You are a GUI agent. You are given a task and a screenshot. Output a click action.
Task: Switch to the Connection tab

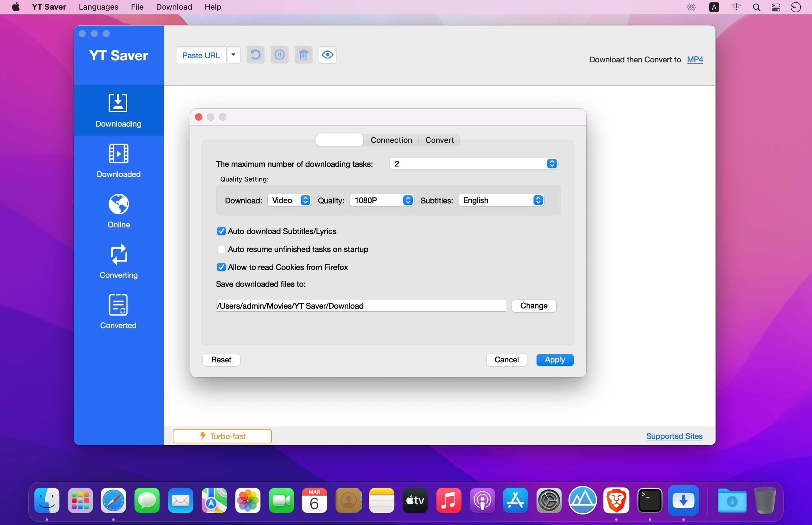[x=391, y=140]
